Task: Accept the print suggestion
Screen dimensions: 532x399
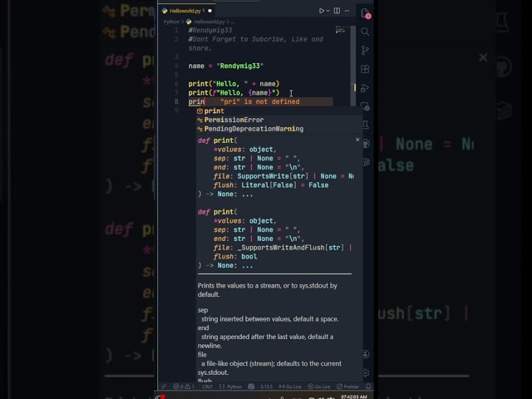Action: click(x=279, y=111)
